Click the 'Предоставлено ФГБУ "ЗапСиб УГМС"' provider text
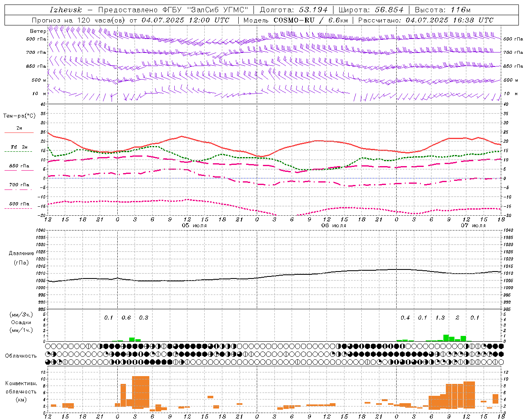 [x=173, y=10]
